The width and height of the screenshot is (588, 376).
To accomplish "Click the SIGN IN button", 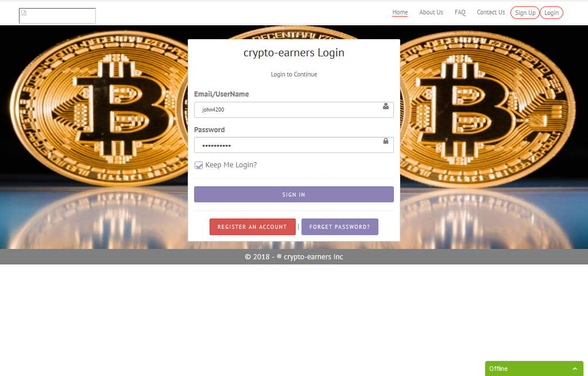I will (293, 194).
